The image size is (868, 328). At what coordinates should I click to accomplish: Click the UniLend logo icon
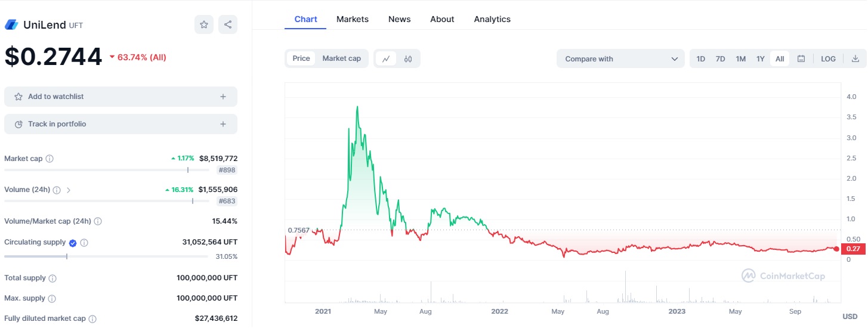(11, 24)
